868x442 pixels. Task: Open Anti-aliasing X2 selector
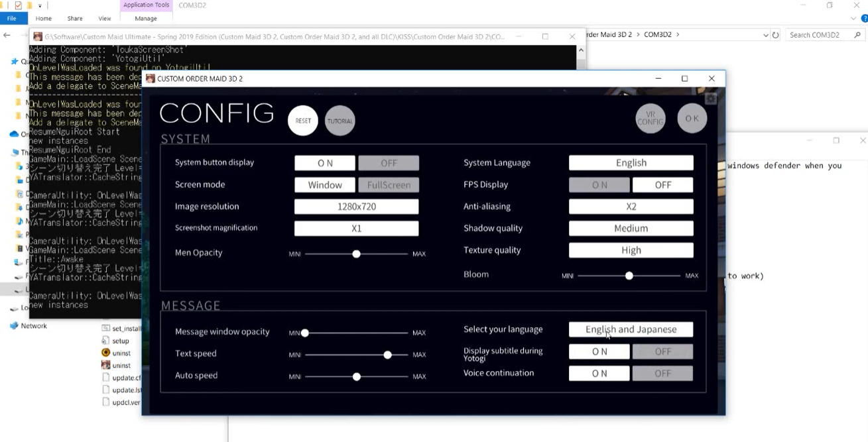pyautogui.click(x=631, y=207)
